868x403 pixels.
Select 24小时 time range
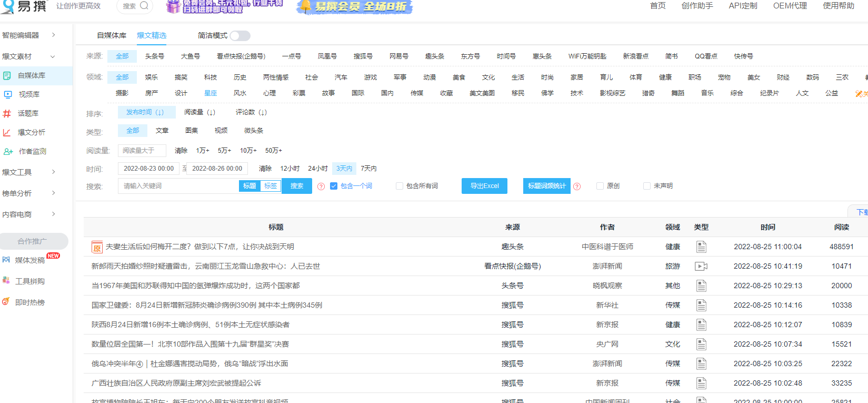(x=318, y=169)
